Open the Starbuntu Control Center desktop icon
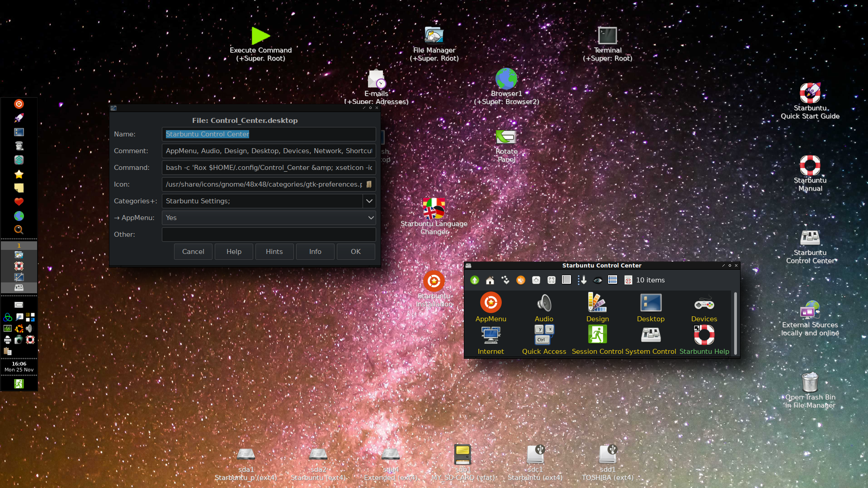Image resolution: width=868 pixels, height=488 pixels. 810,246
